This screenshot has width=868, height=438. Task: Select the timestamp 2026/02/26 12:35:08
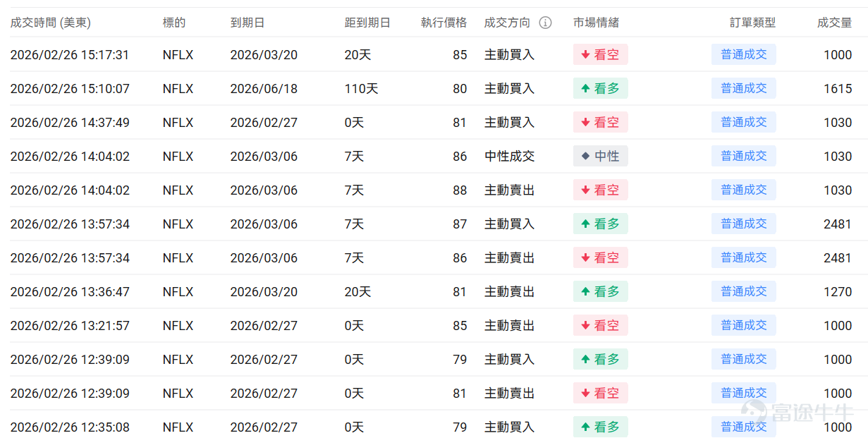70,427
